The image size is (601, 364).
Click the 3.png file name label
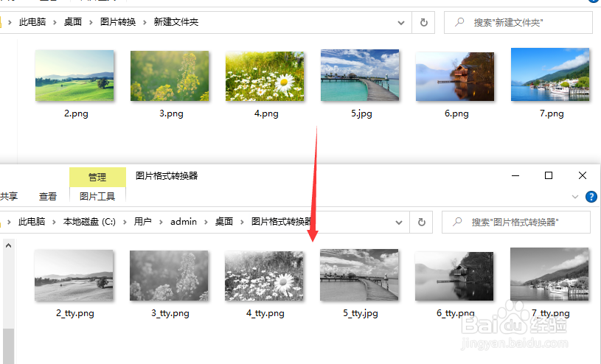point(171,113)
